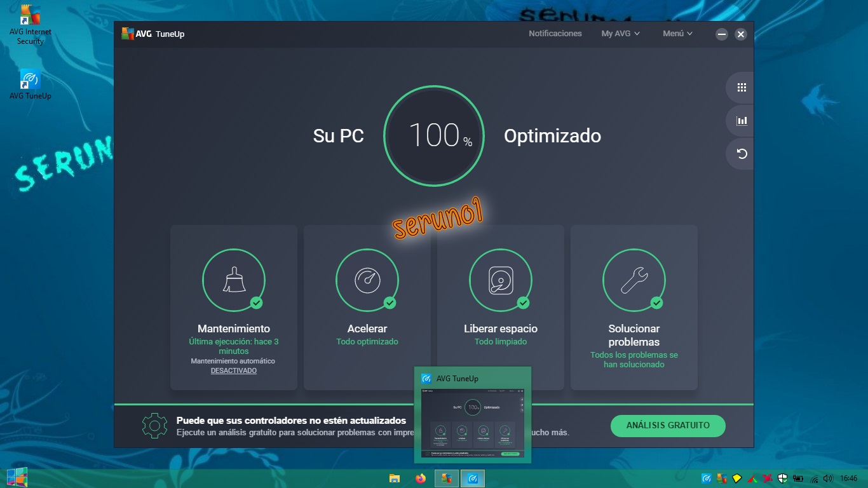
Task: Click 'Puede que sus controladores no estén actualizados' heading
Action: coord(291,420)
